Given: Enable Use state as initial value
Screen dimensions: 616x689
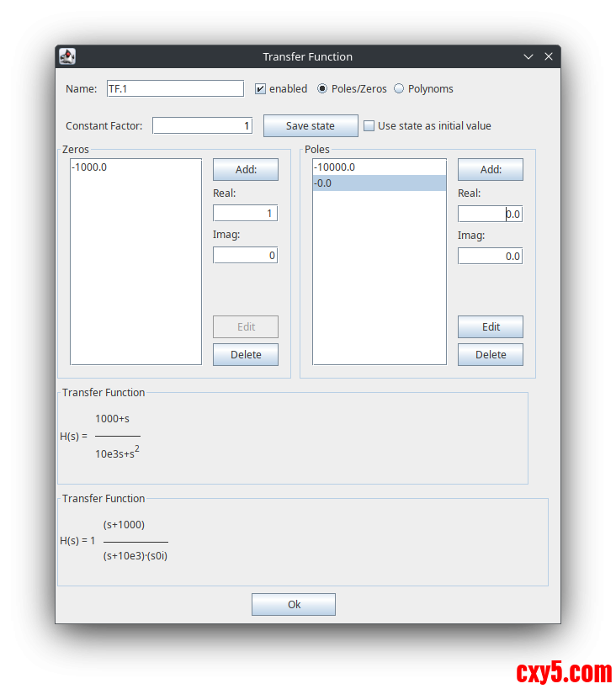Looking at the screenshot, I should tap(369, 126).
